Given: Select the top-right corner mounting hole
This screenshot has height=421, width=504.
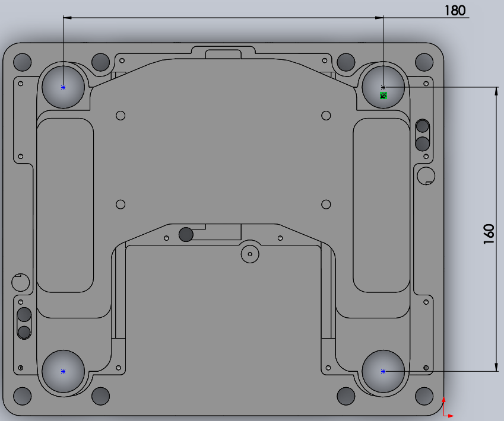Looking at the screenshot, I should (x=424, y=62).
